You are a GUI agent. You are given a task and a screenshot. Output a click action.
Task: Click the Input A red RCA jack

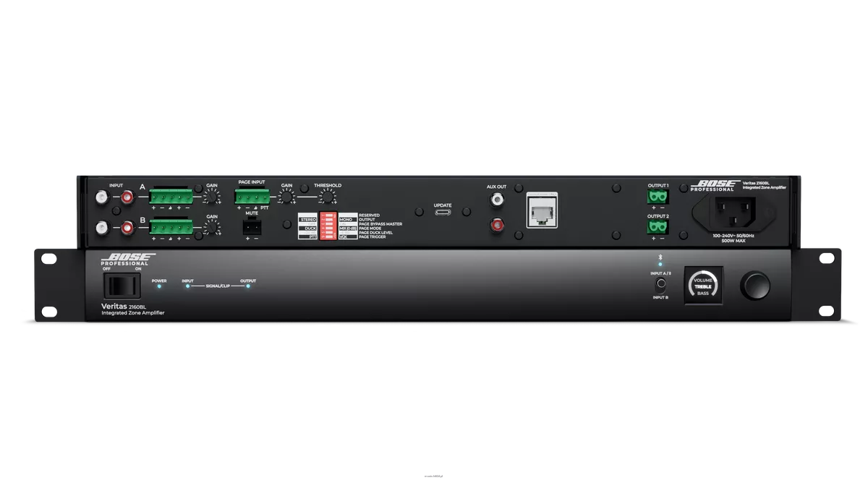129,197
